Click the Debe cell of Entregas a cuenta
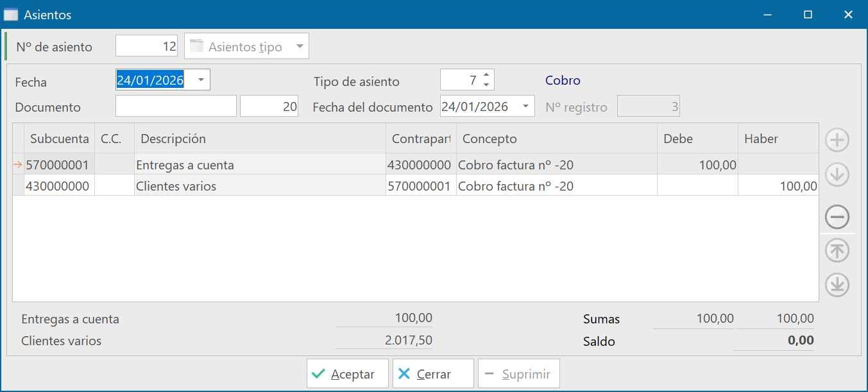The height and width of the screenshot is (392, 868). point(697,165)
